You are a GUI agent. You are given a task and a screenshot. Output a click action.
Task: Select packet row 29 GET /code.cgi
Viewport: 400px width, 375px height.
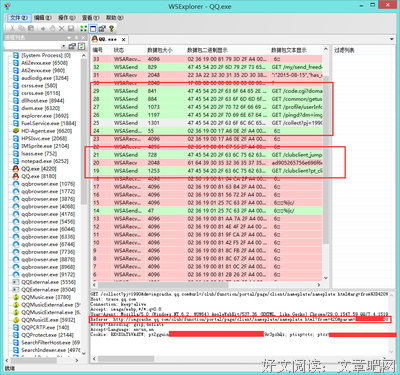[207, 91]
